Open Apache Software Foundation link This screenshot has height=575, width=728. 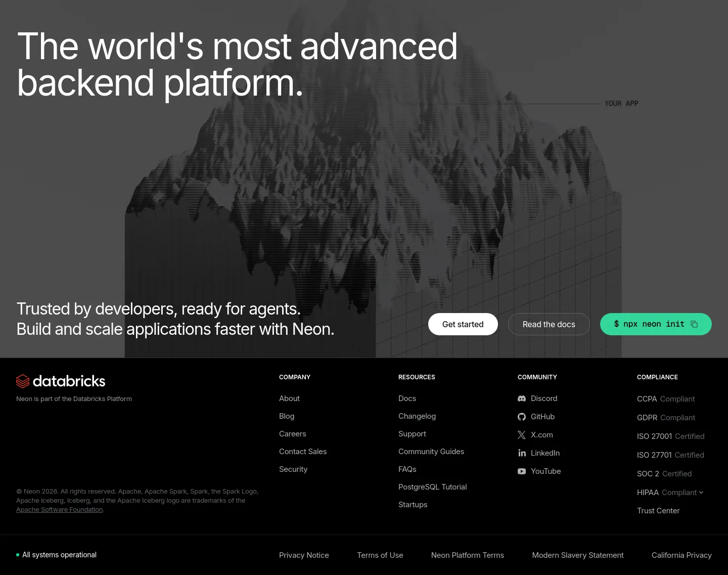(x=59, y=510)
